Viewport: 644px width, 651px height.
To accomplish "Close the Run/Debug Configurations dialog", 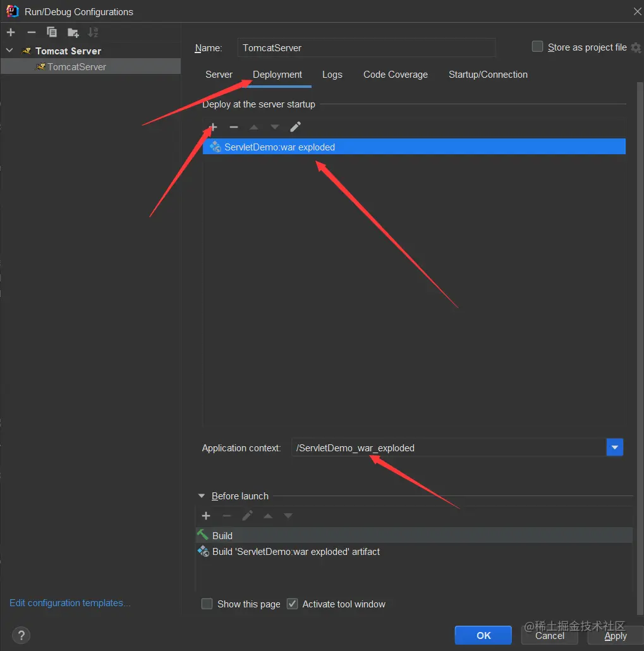I will [x=637, y=11].
